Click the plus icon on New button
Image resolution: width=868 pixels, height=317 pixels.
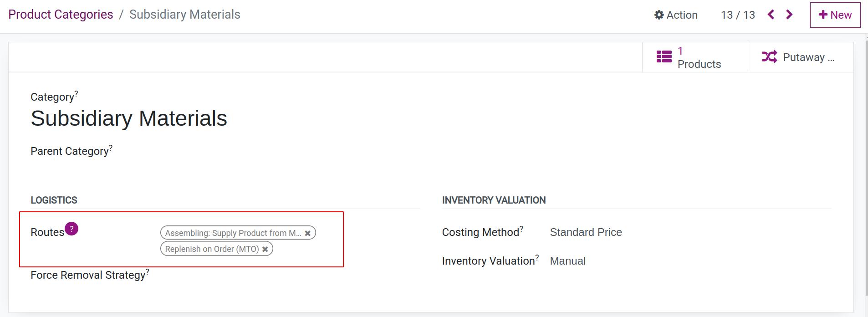[x=823, y=15]
